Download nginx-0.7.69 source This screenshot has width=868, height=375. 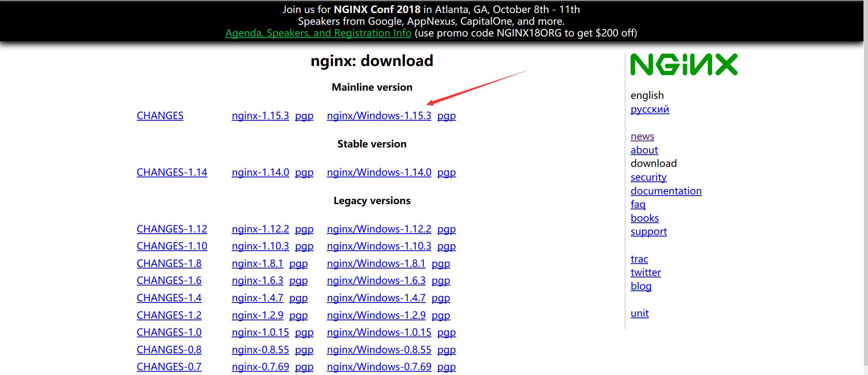(260, 367)
